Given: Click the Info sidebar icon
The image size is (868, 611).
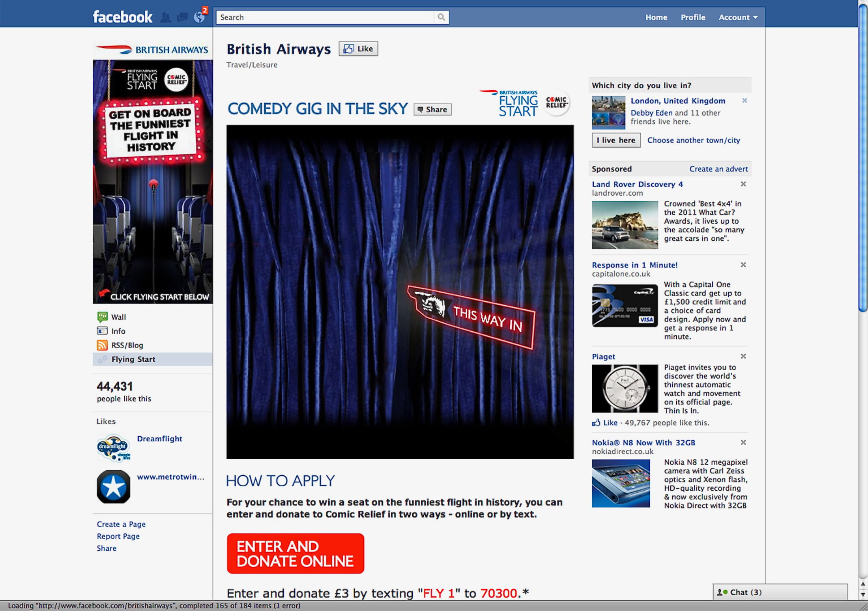Looking at the screenshot, I should 102,331.
